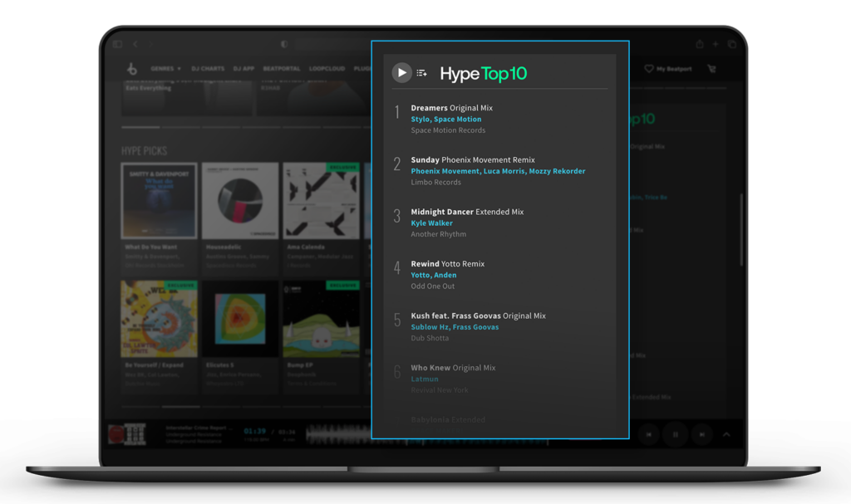Skip to the next track in the player
The image size is (851, 504).
(x=701, y=434)
